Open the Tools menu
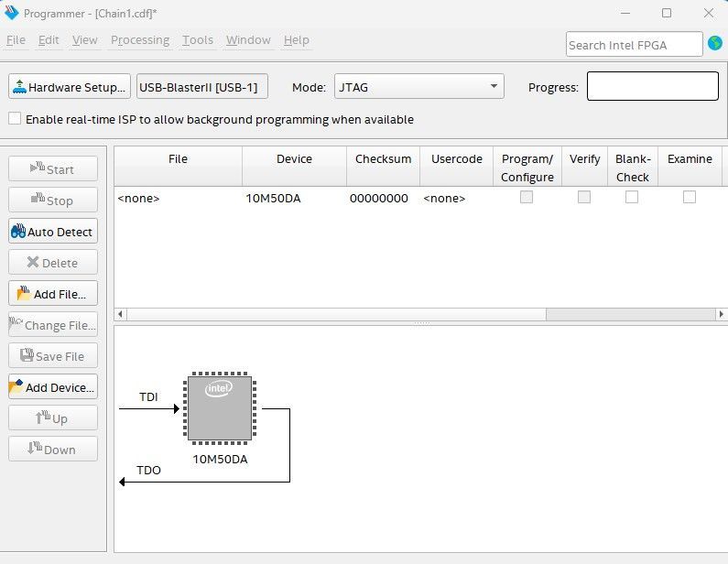The height and width of the screenshot is (564, 728). click(197, 40)
